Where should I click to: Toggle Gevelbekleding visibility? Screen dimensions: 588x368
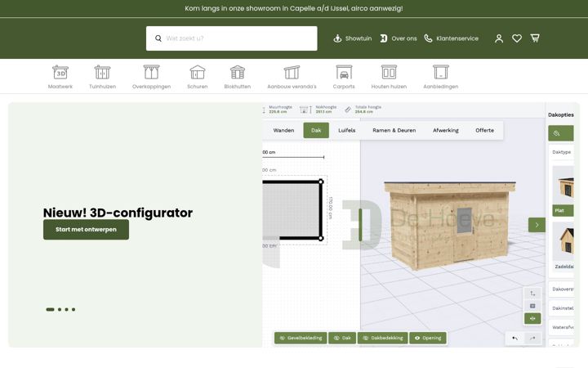[x=301, y=338]
